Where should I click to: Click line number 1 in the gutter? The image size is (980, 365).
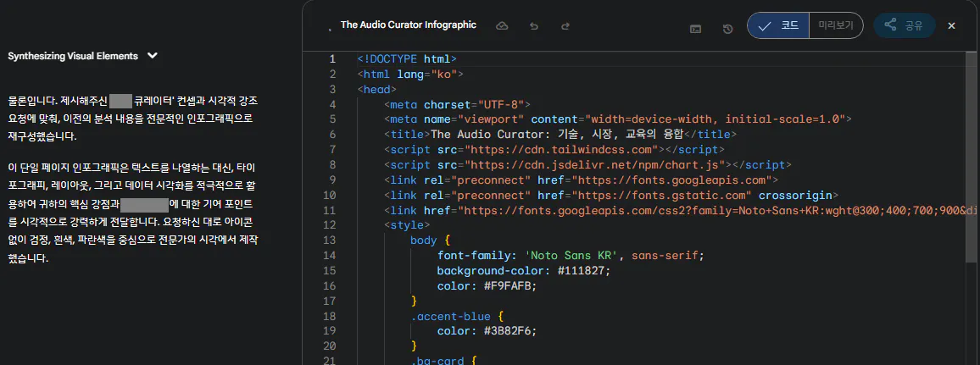coord(332,59)
